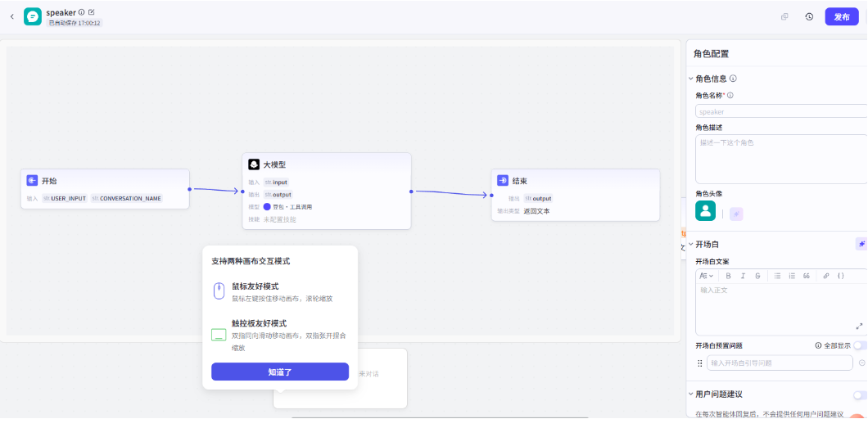Screen dimensions: 868x437
Task: Open the text style dropdown in editor
Action: pyautogui.click(x=706, y=276)
